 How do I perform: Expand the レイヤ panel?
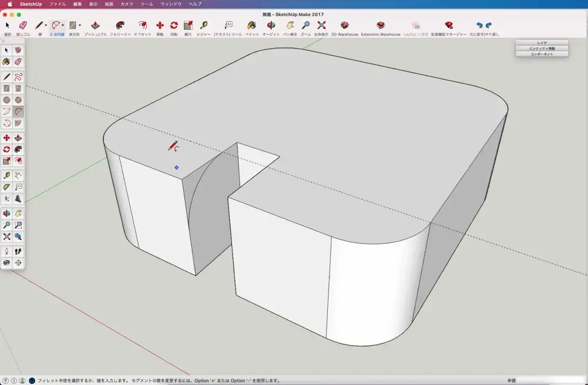coord(542,43)
